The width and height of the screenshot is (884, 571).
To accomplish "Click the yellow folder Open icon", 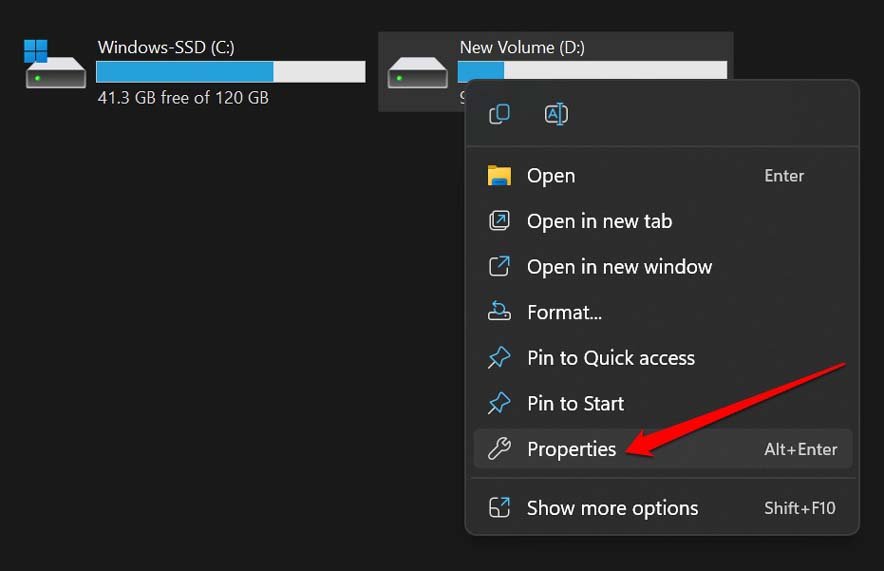I will (499, 175).
